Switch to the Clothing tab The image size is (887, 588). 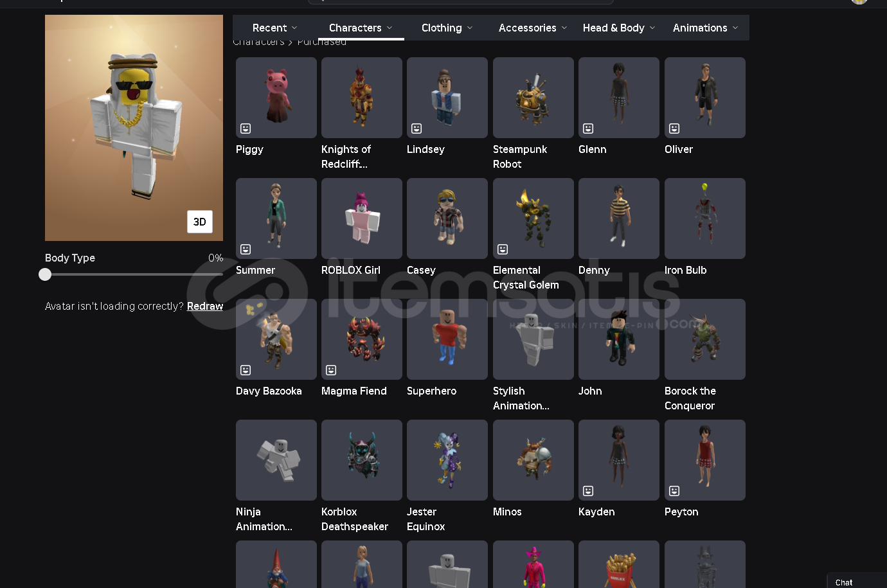[x=447, y=28]
